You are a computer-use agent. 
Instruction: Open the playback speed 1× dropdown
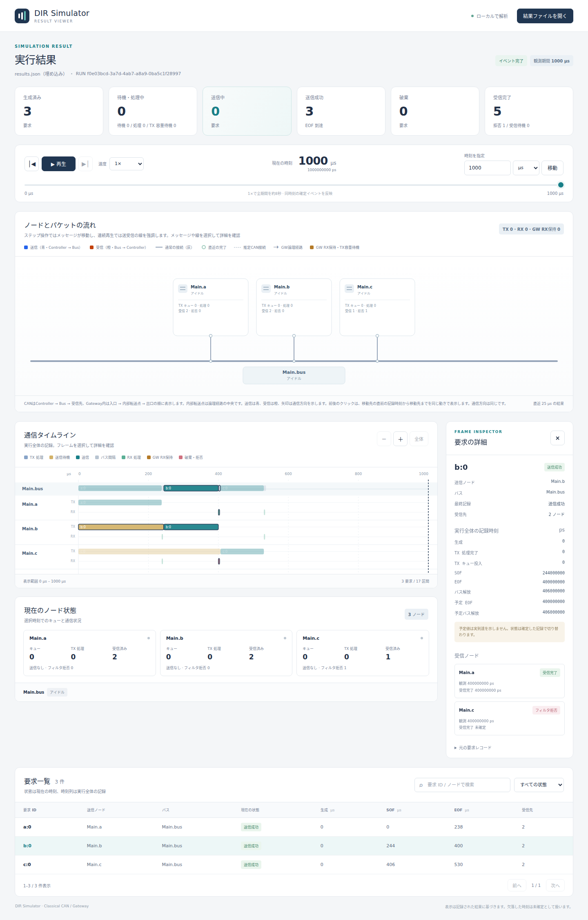click(127, 164)
